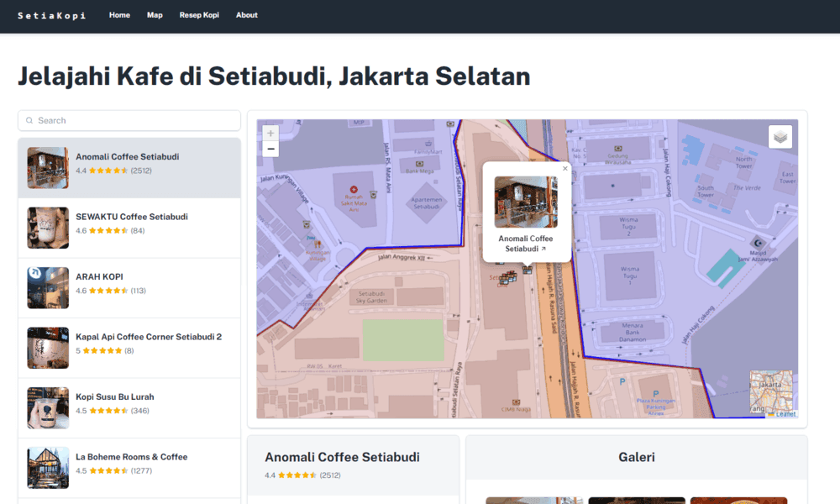Click the cafe marker beneath the popup tip
The width and height of the screenshot is (840, 504).
pyautogui.click(x=528, y=270)
